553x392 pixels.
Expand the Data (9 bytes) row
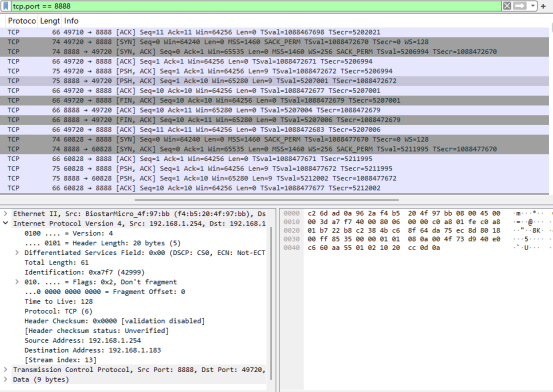click(x=5, y=379)
